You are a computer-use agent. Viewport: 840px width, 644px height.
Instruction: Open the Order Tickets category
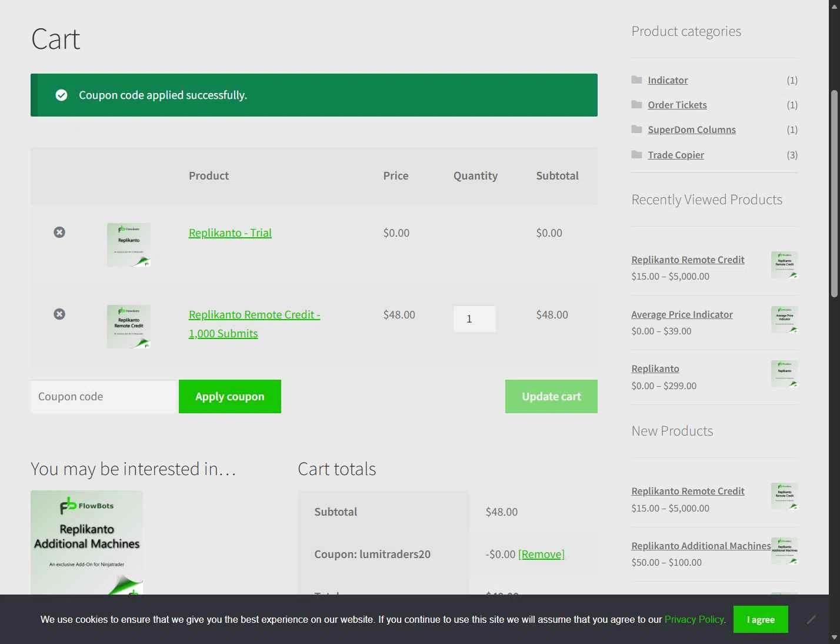click(677, 105)
